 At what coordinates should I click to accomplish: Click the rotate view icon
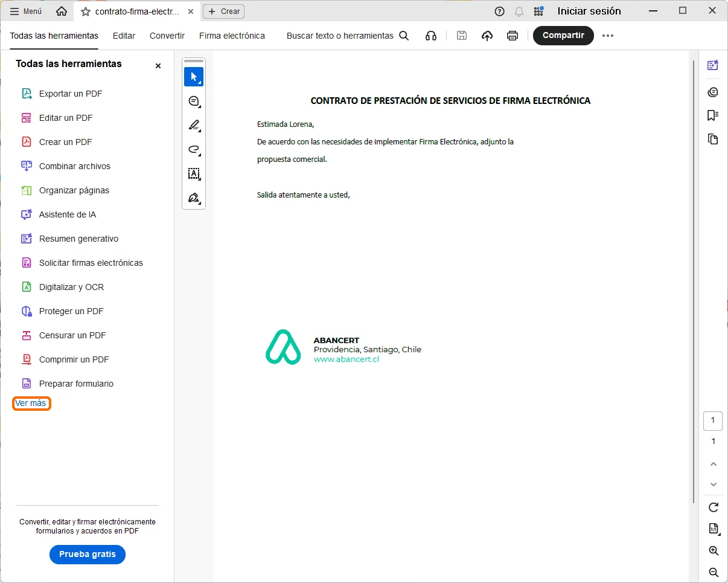714,507
